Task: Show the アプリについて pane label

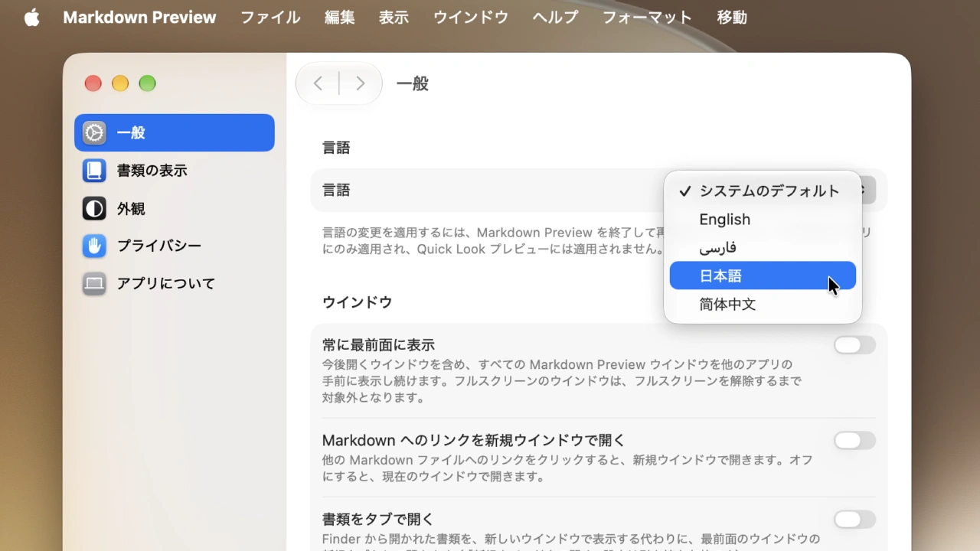Action: (166, 283)
